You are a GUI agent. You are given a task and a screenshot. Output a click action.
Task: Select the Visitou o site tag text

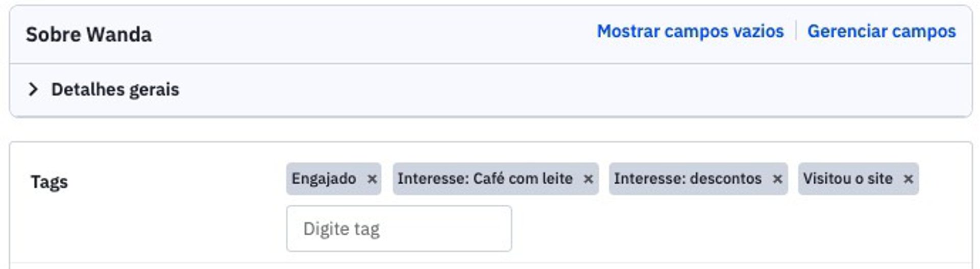pos(847,179)
